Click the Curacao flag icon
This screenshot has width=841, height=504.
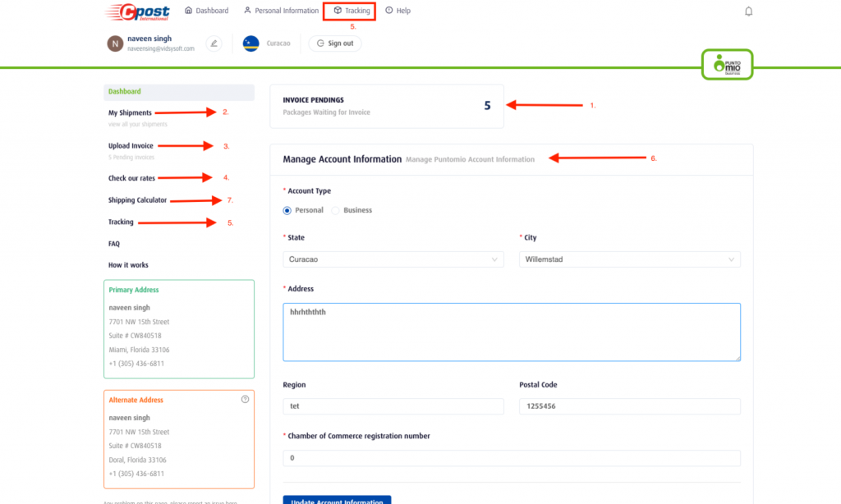pyautogui.click(x=251, y=44)
